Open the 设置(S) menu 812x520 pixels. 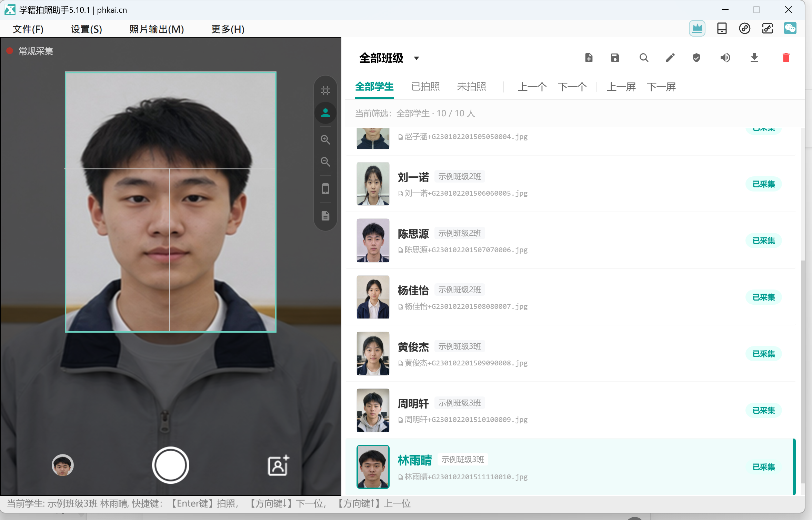86,29
